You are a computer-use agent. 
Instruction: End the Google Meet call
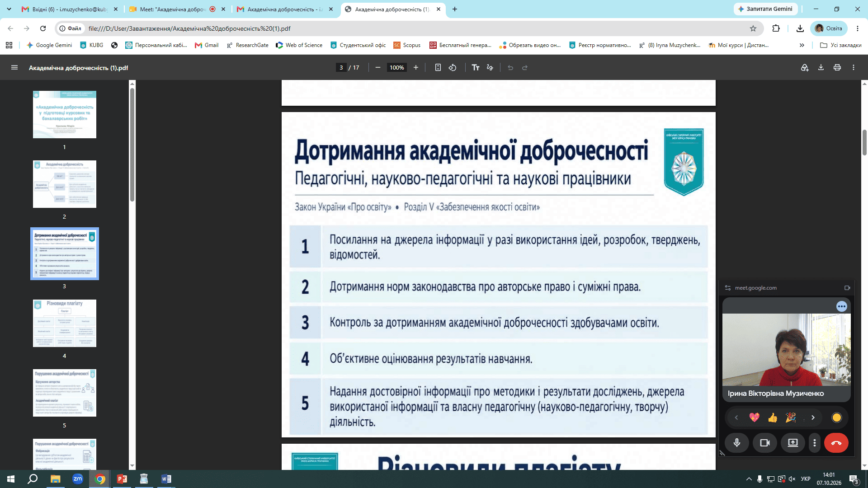click(836, 443)
